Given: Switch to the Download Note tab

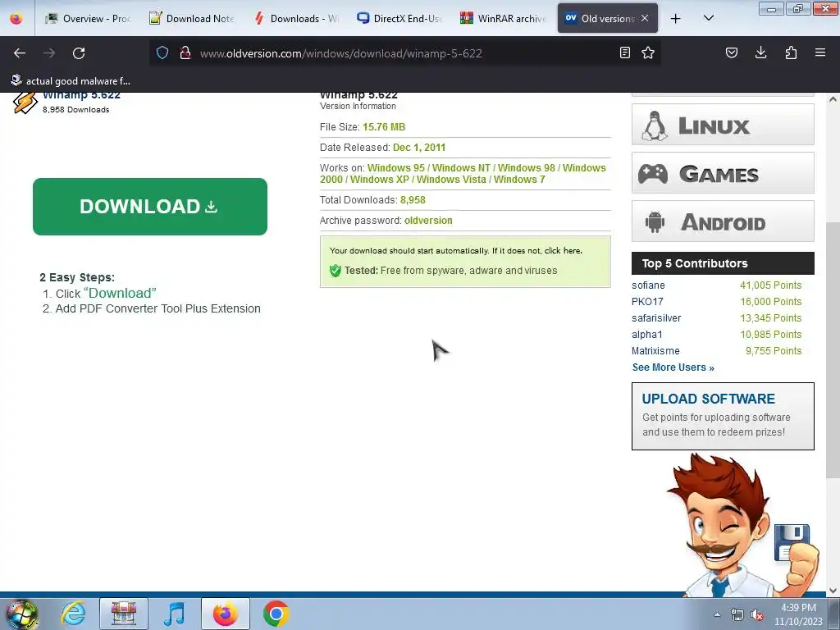Looking at the screenshot, I should pos(192,18).
